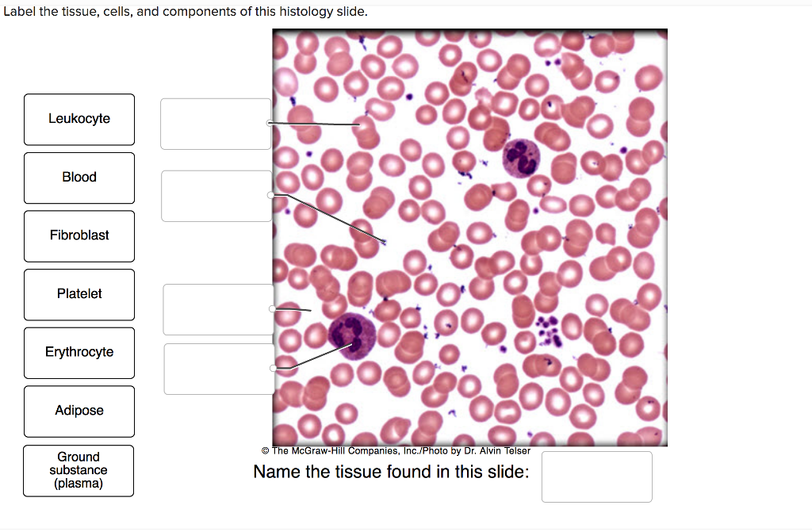Select the Platelet label box

pyautogui.click(x=79, y=294)
